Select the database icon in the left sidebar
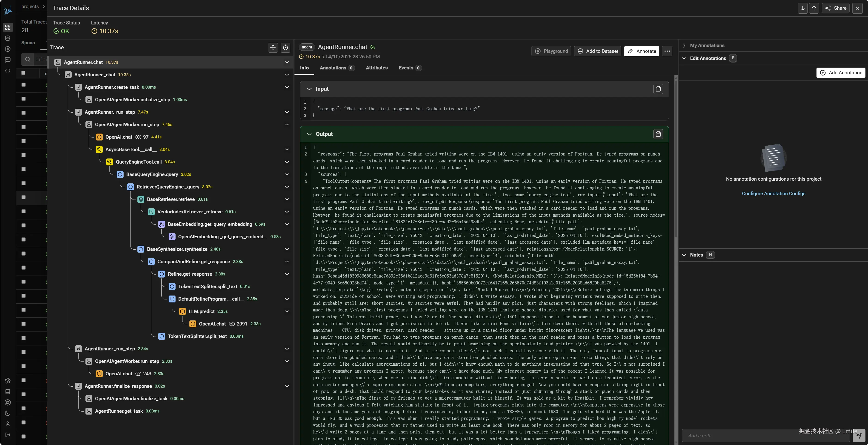 tap(8, 38)
